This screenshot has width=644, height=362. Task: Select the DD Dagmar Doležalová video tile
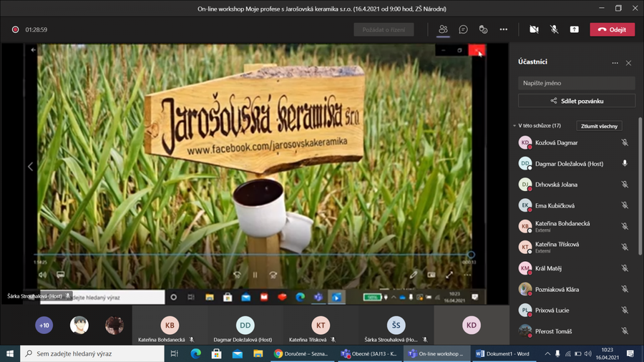pos(245,325)
